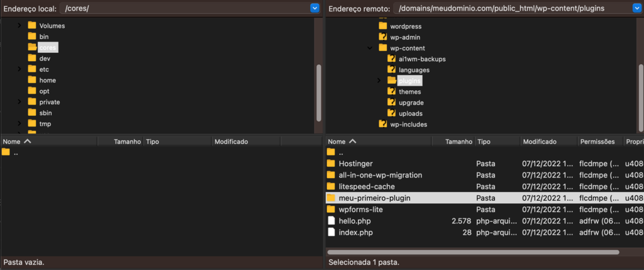Select the sbin folder icon
Screen dimensions: 644x270
32,113
